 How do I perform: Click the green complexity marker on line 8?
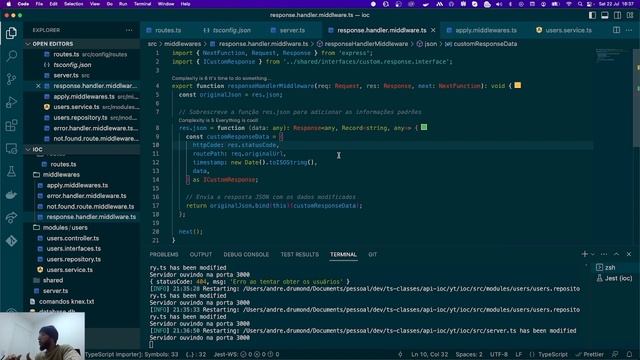pyautogui.click(x=424, y=127)
